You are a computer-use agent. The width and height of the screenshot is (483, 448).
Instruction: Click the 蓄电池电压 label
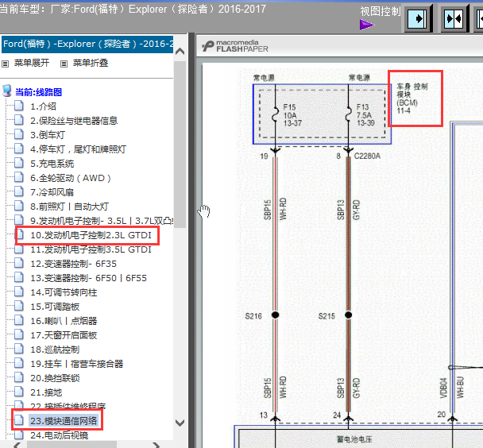(354, 439)
